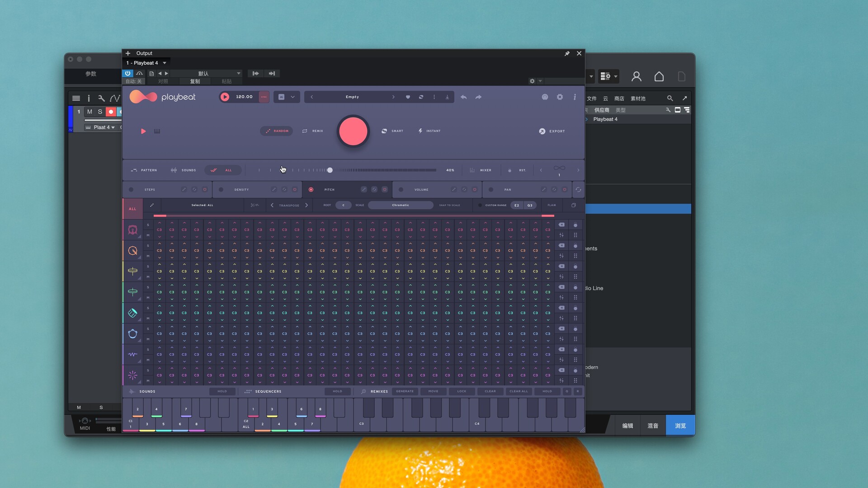Open the ROOT note C dropdown
This screenshot has width=868, height=488.
pos(343,205)
